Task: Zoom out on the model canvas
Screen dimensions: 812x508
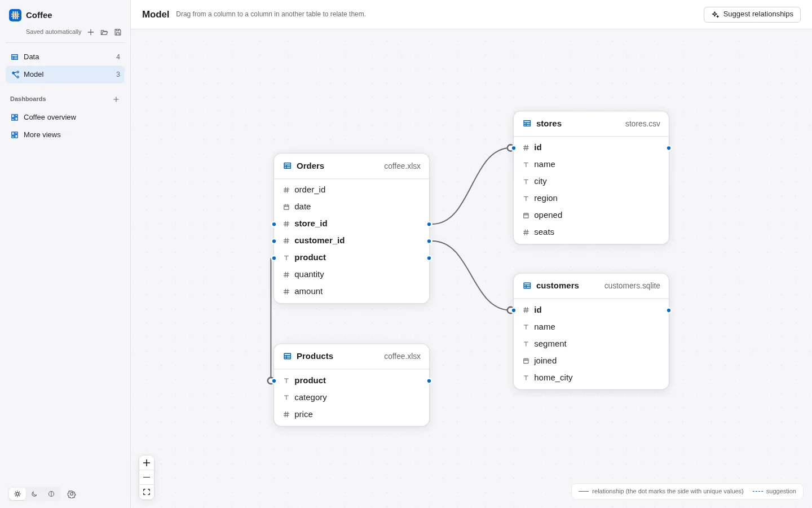Action: click(147, 478)
